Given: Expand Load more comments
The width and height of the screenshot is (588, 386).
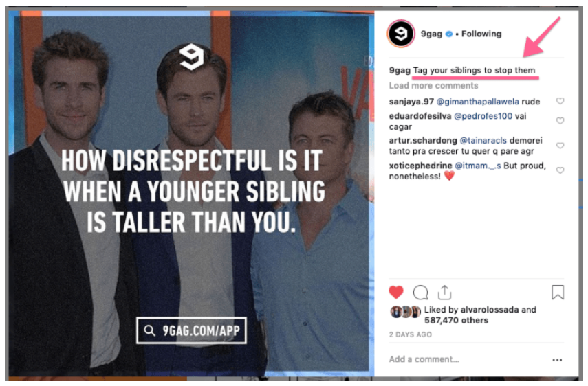Looking at the screenshot, I should coord(433,86).
